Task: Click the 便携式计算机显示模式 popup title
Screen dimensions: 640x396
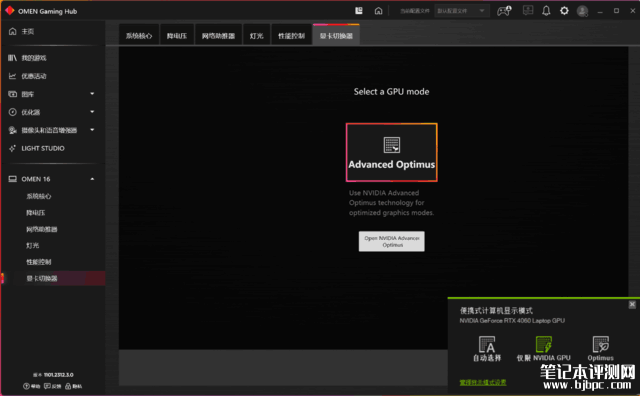Action: 496,311
